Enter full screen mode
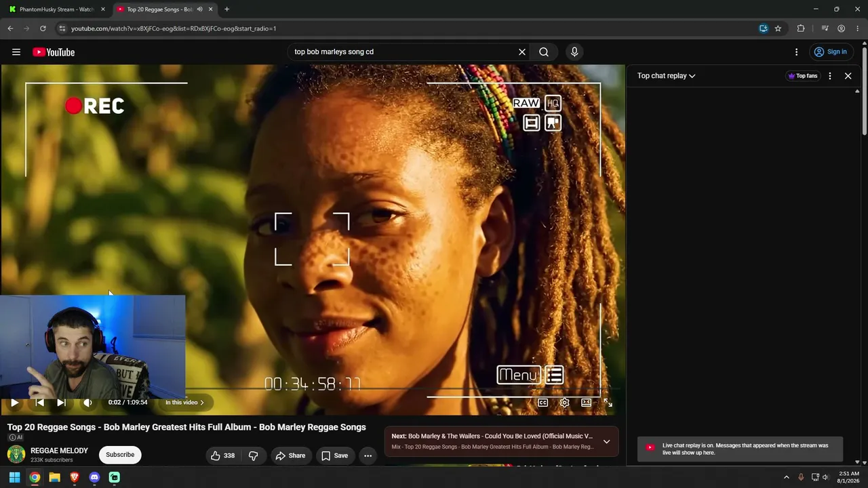 [608, 403]
